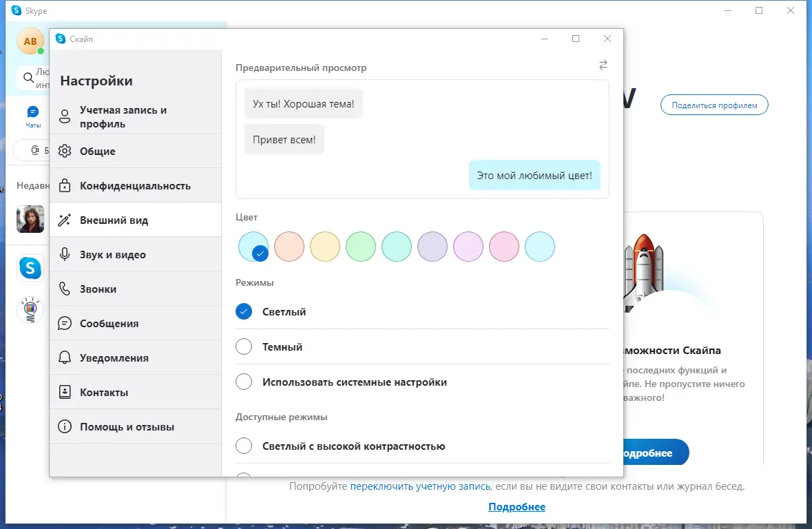
Task: Select Использовать системные настройки option
Action: click(244, 382)
